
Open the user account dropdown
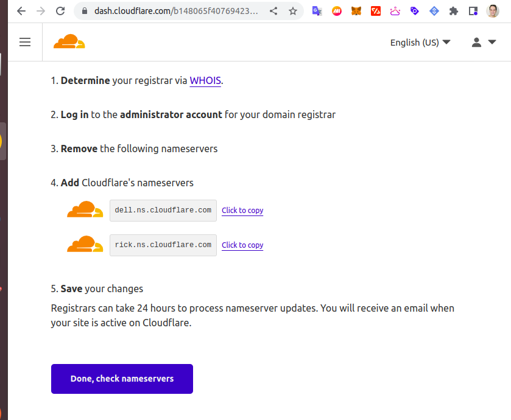point(484,43)
